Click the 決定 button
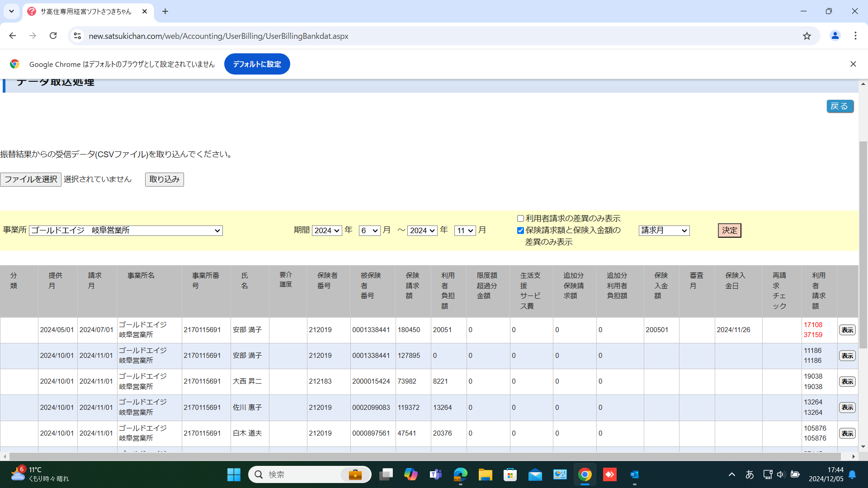Image resolution: width=868 pixels, height=488 pixels. [x=729, y=230]
